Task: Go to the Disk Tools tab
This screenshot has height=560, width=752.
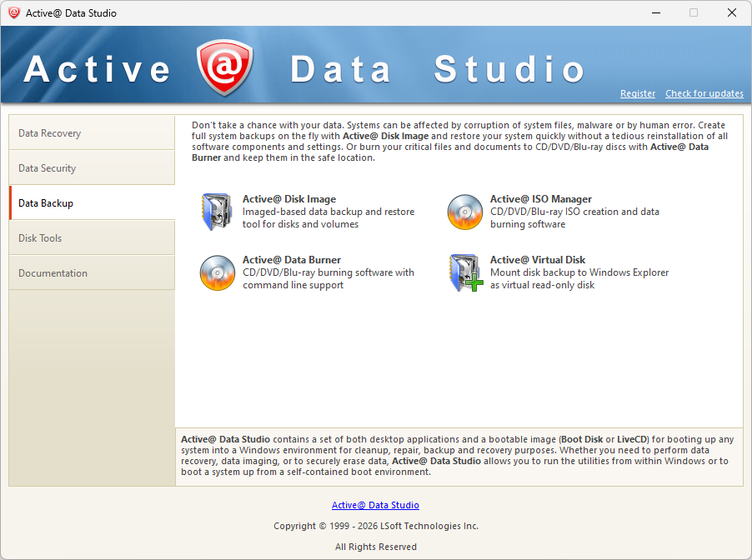Action: coord(92,237)
